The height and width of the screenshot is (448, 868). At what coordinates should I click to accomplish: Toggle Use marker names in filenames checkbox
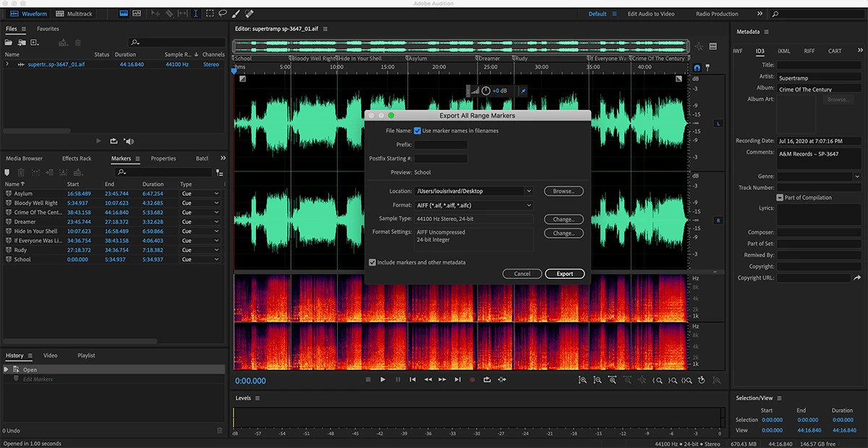[417, 131]
